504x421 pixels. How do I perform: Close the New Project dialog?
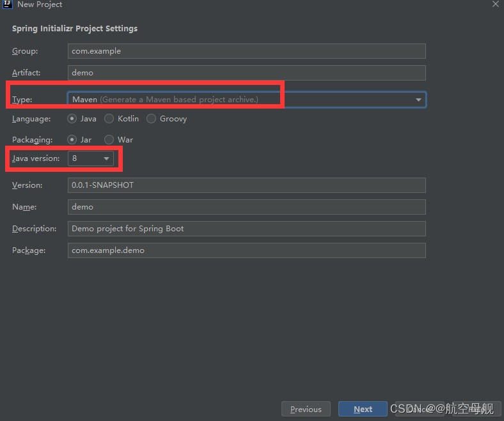[x=495, y=4]
